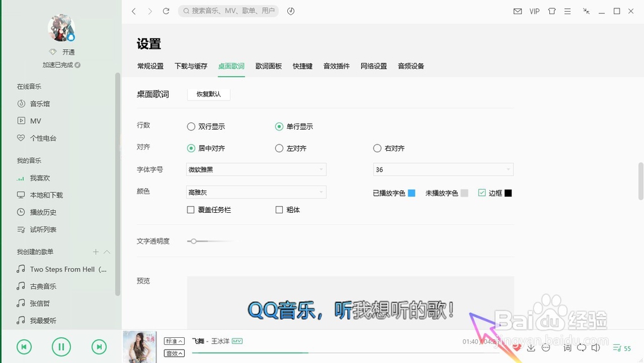
Task: Open the 标准 quality selector
Action: (174, 341)
